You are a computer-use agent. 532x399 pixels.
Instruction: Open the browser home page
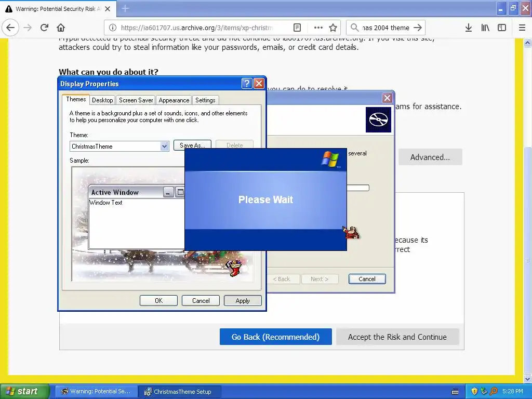click(61, 28)
